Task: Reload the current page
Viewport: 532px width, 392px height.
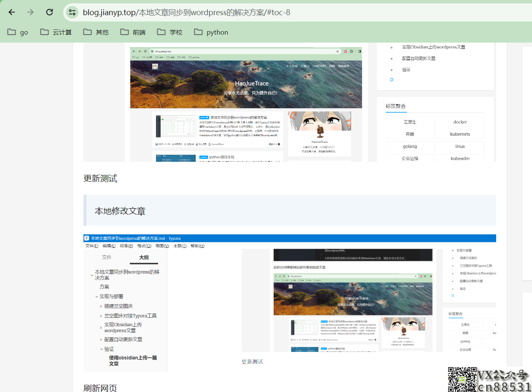Action: click(50, 12)
